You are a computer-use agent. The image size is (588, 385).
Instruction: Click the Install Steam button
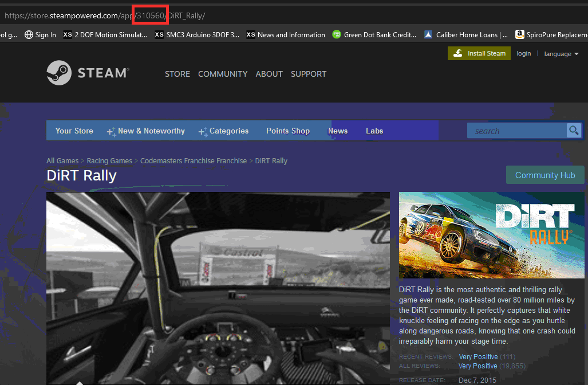[479, 53]
